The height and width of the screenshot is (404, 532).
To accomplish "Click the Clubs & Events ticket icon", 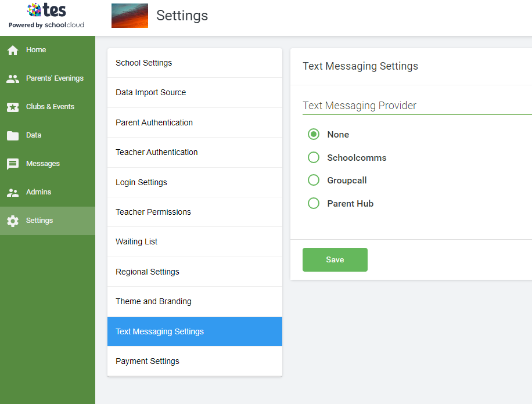I will tap(13, 107).
